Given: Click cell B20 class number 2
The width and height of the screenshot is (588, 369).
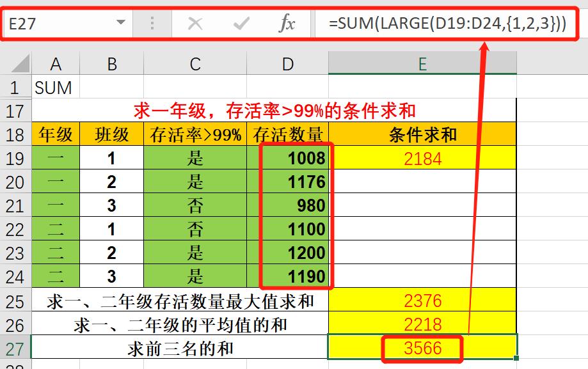Looking at the screenshot, I should [112, 182].
